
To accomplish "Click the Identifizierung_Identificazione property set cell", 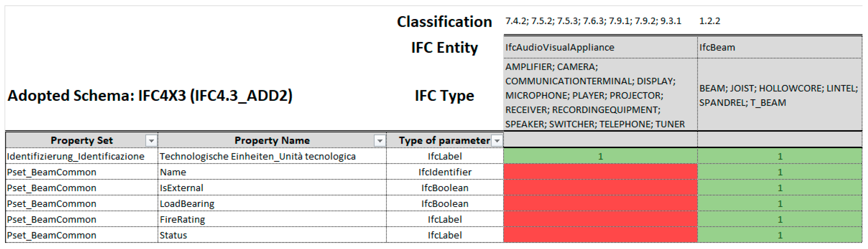I will 76,157.
